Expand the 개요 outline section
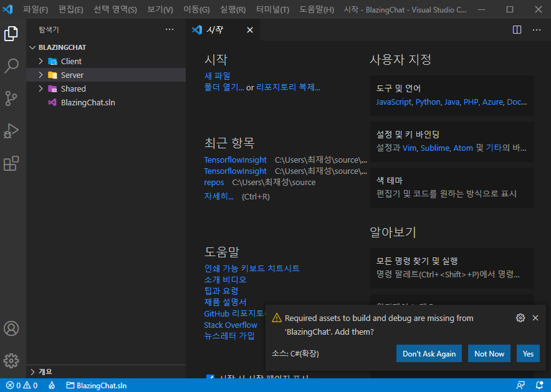This screenshot has height=392, width=551. pos(106,371)
